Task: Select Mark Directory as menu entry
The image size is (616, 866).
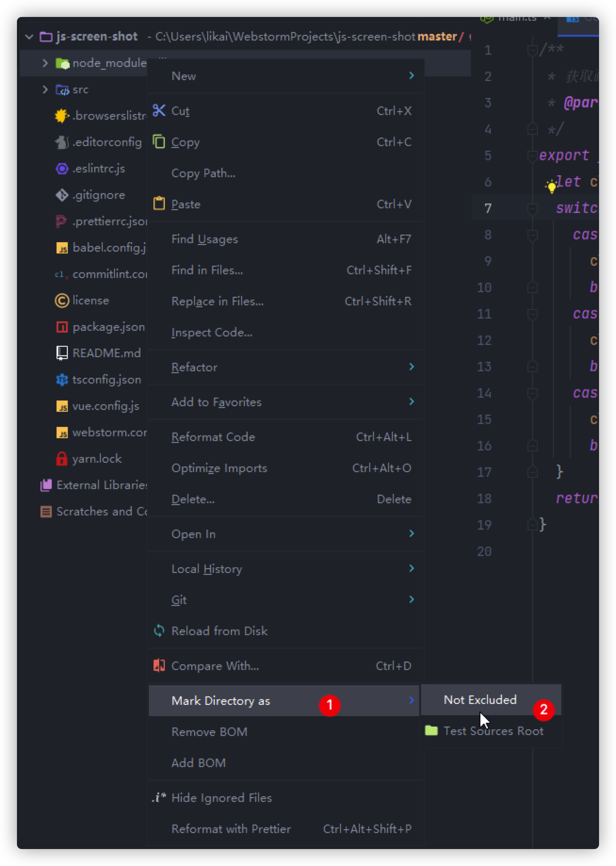Action: pos(284,701)
